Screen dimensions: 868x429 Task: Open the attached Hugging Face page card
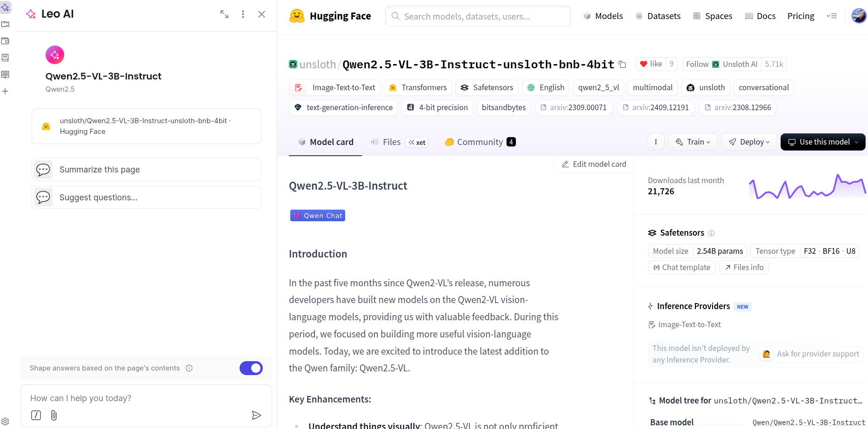(147, 126)
